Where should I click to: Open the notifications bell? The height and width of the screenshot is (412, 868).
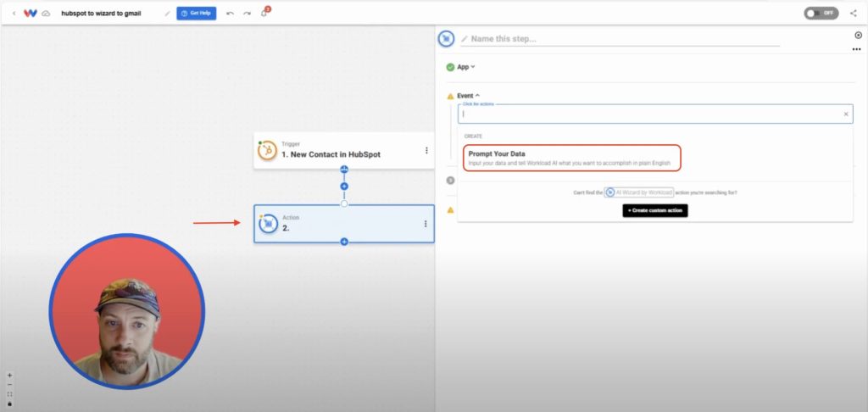(x=264, y=13)
